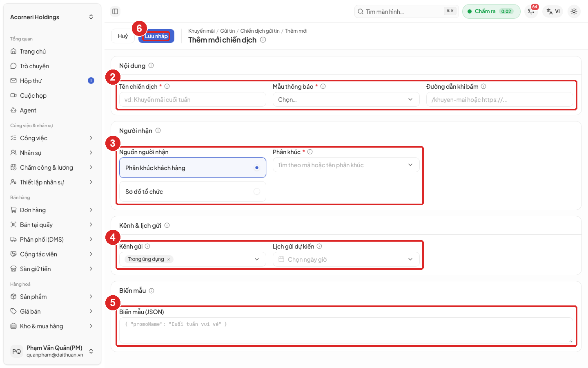Focus the Đường dẫn khi bấm input
This screenshot has width=588, height=368.
pyautogui.click(x=500, y=99)
